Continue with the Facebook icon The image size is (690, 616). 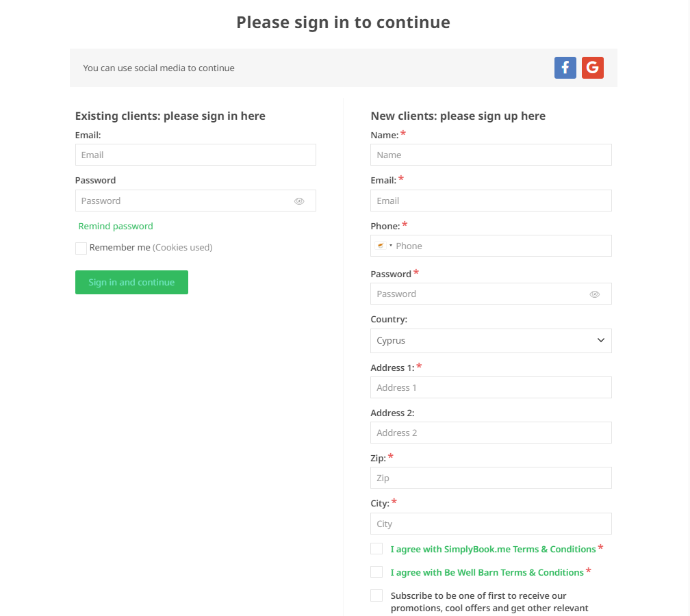pyautogui.click(x=565, y=68)
